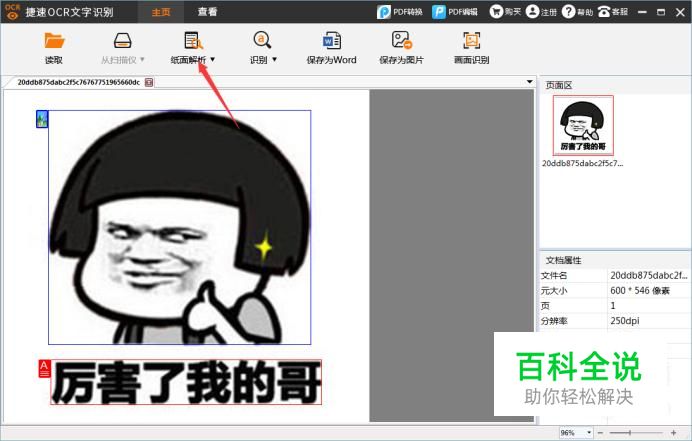This screenshot has width=692, height=441.
Task: Maximize the OCR window
Action: tap(661, 12)
